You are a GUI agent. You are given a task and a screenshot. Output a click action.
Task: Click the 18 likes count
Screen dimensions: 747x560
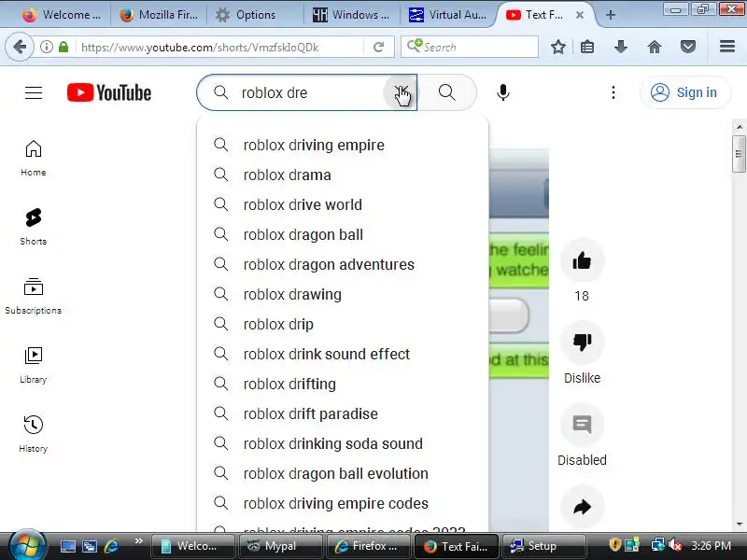(x=582, y=296)
